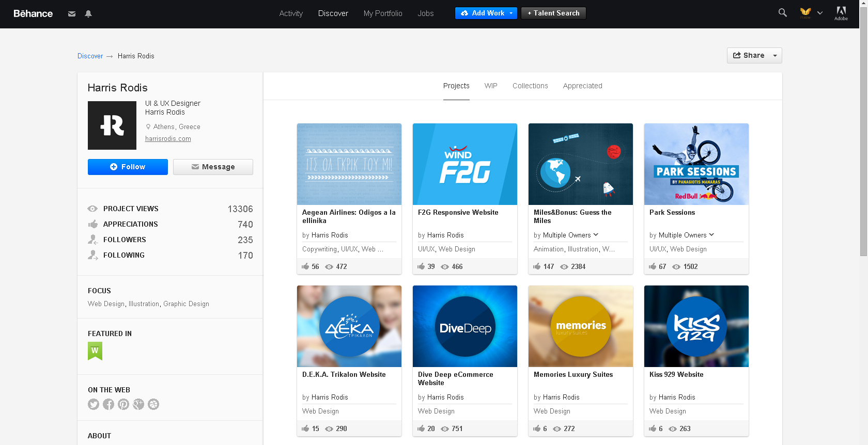Open the harrisrodis.com website link
Screen dimensions: 868x445
[168, 139]
